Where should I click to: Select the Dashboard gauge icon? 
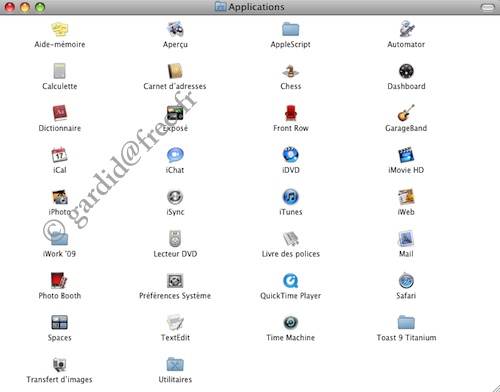coord(406,71)
